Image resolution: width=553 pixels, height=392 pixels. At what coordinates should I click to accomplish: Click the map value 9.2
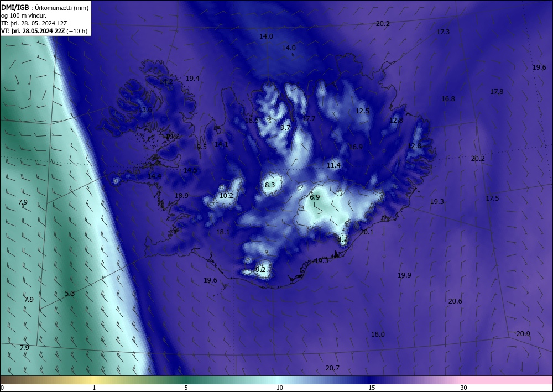[260, 270]
